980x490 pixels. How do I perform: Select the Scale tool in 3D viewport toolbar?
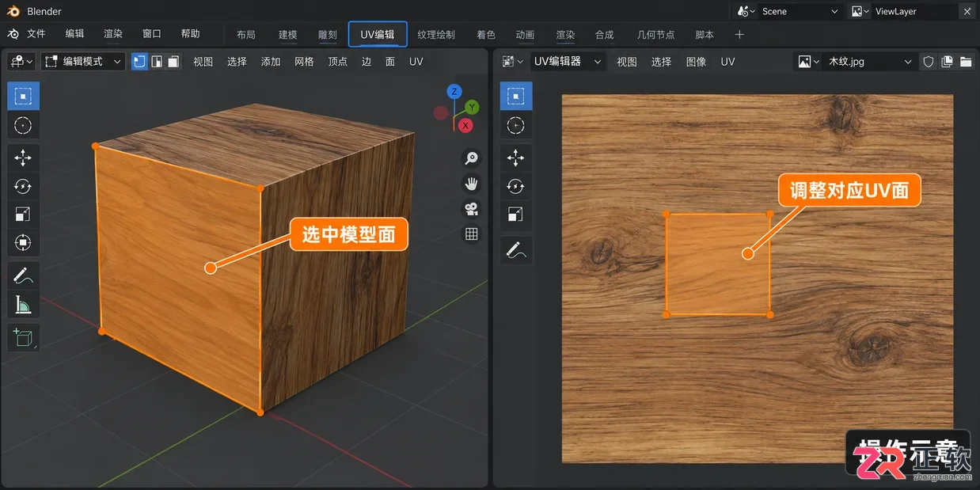click(x=23, y=215)
